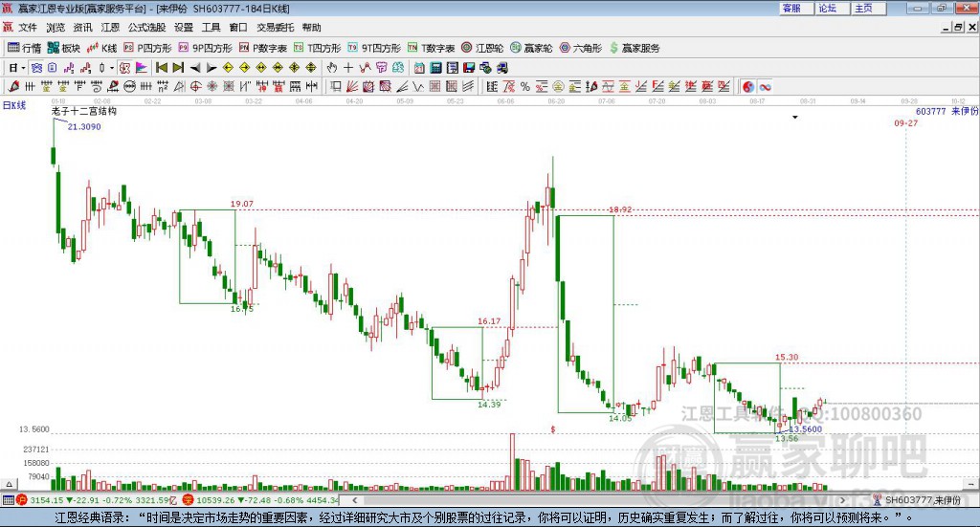Viewport: 980px width, 527px height.
Task: Click the 603777 来伊份 stock label
Action: (947, 111)
